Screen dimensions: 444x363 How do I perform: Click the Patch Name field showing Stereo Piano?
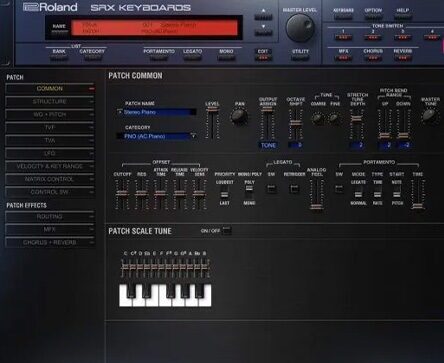click(156, 112)
